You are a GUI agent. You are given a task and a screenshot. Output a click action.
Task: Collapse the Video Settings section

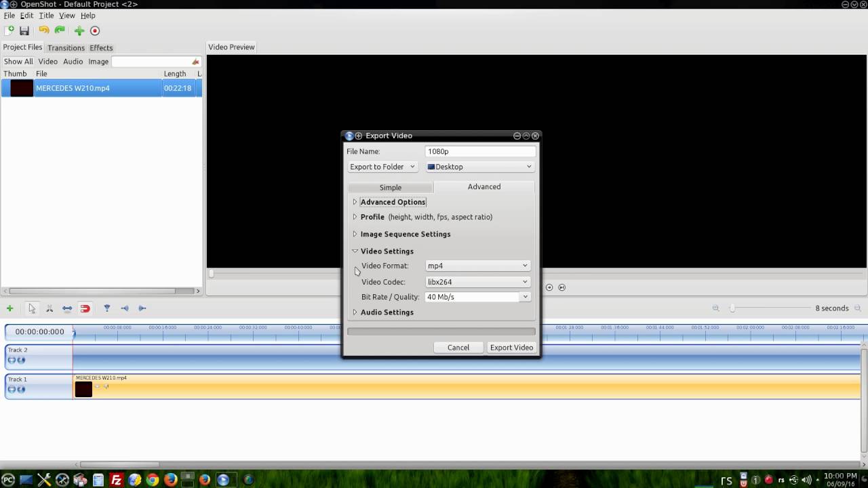[x=355, y=251]
